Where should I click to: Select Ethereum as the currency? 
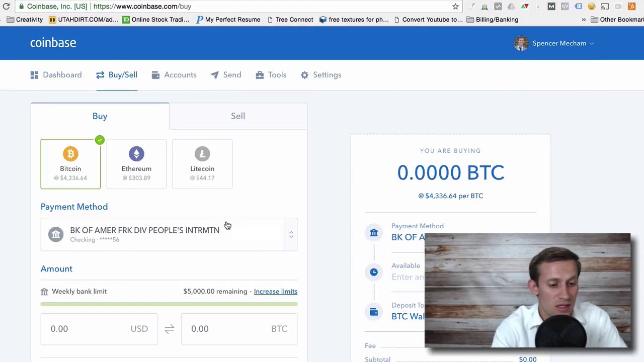point(136,164)
